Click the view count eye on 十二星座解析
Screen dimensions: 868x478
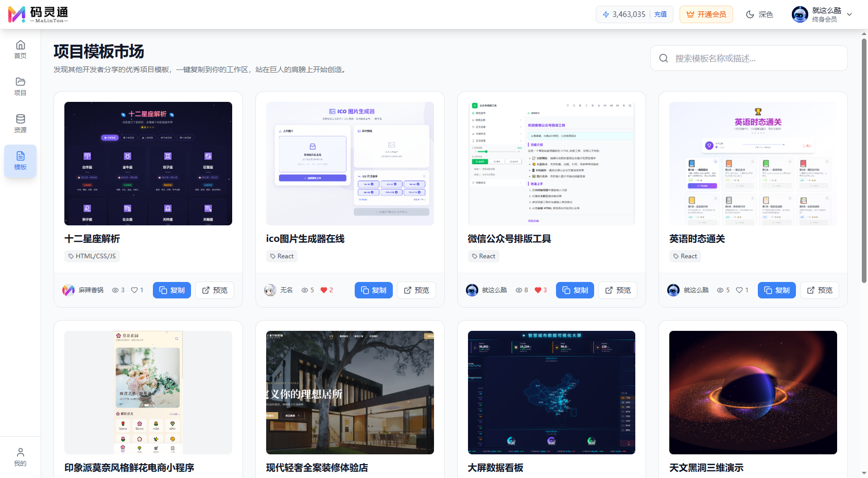115,290
